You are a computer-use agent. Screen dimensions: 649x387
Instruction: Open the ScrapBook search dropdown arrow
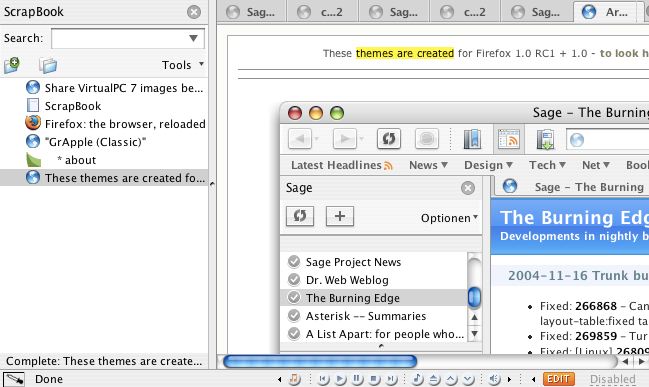click(x=193, y=38)
